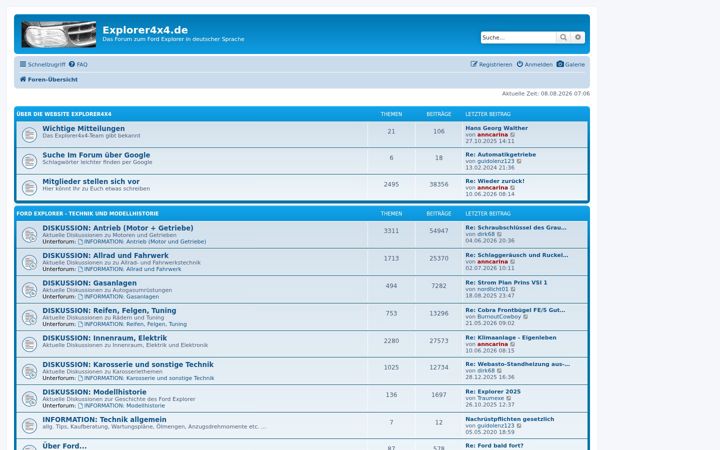The height and width of the screenshot is (450, 720).
Task: Click Anmelden to log in
Action: tap(534, 64)
